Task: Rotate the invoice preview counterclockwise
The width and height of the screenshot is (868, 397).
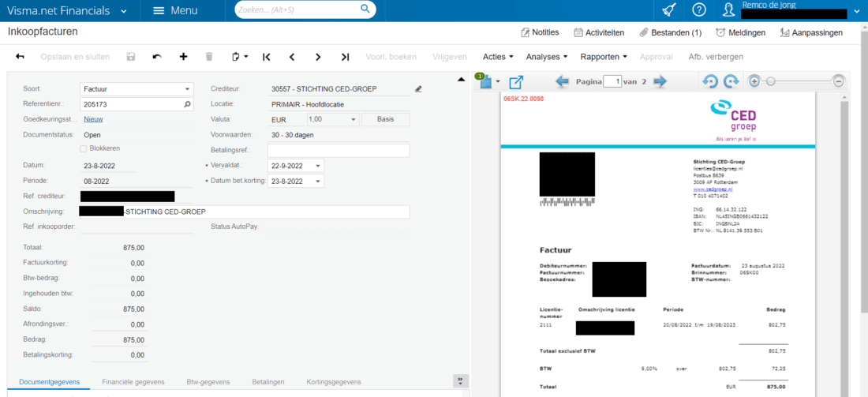Action: [x=710, y=82]
